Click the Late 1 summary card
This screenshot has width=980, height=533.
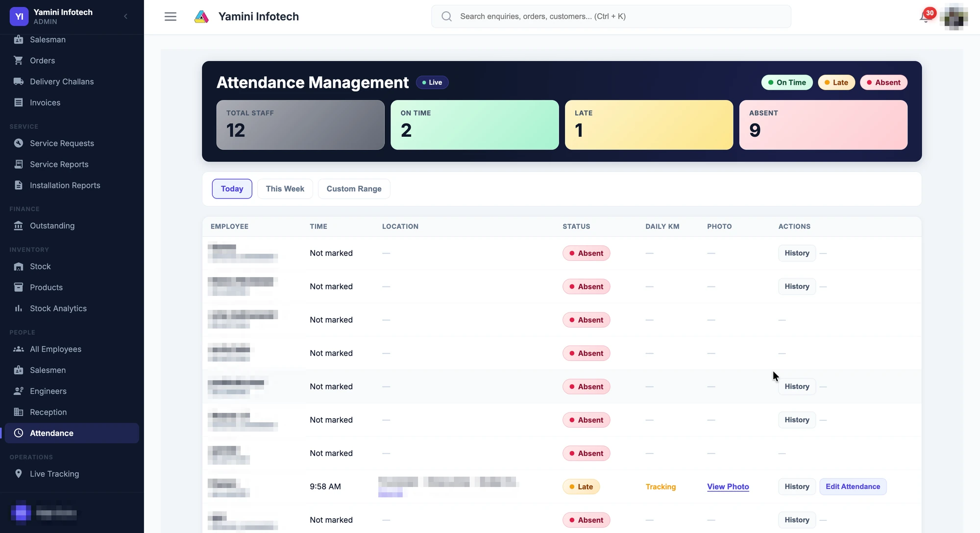pos(649,125)
